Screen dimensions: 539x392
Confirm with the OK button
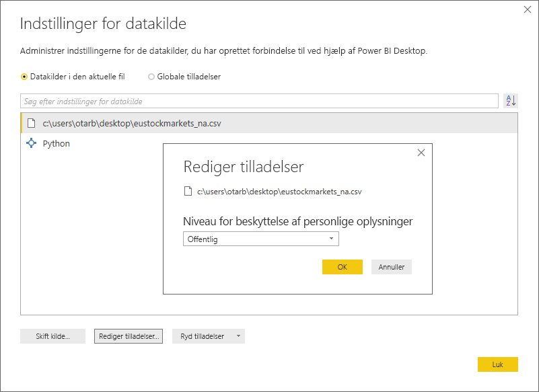[343, 267]
